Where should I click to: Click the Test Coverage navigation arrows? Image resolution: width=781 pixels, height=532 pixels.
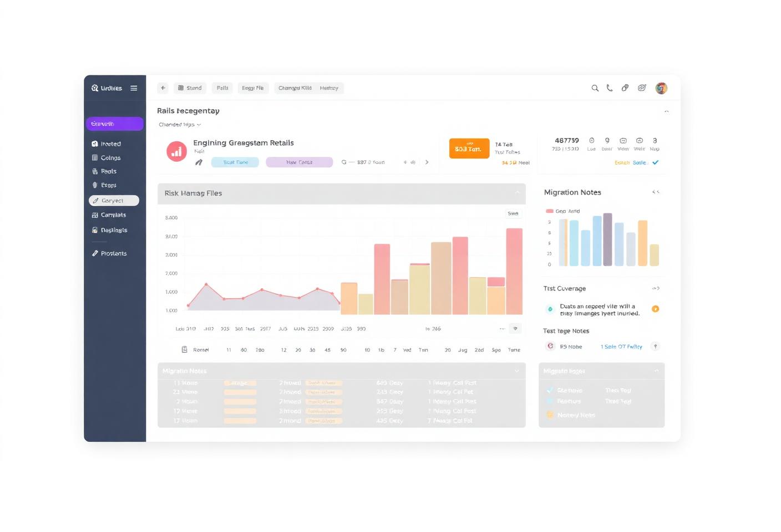656,288
